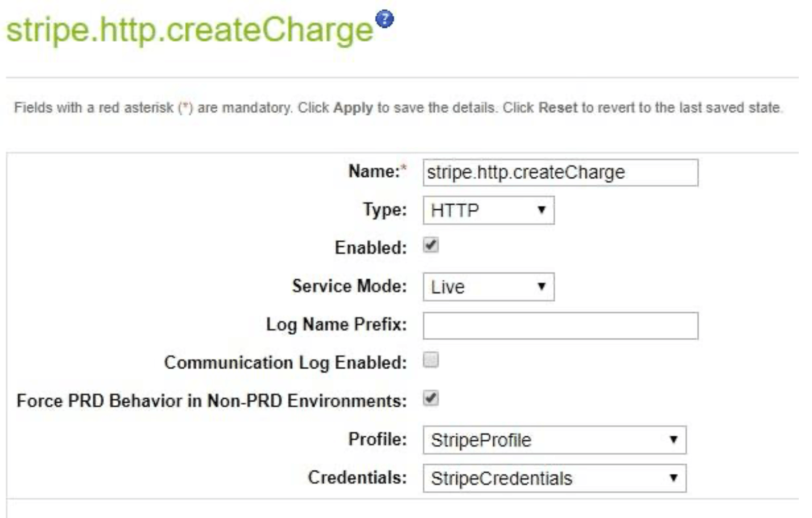Image resolution: width=812 pixels, height=518 pixels.
Task: Click the Log Name Prefix label
Action: (336, 325)
